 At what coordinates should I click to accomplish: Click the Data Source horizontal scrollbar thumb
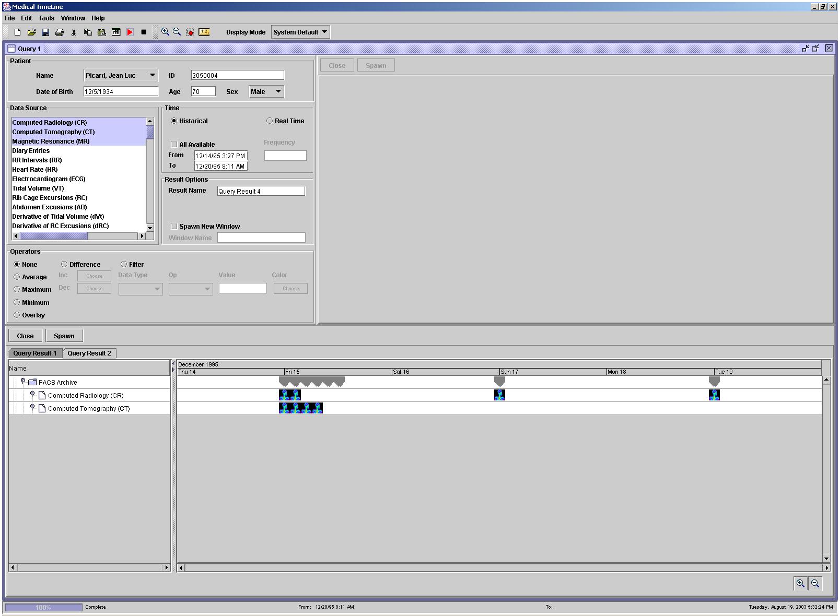[x=54, y=236]
